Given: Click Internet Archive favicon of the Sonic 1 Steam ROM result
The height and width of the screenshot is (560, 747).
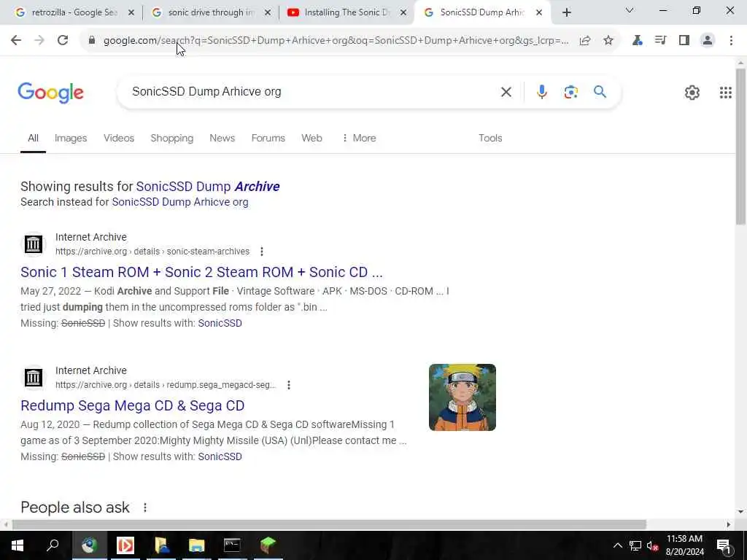Looking at the screenshot, I should tap(34, 244).
